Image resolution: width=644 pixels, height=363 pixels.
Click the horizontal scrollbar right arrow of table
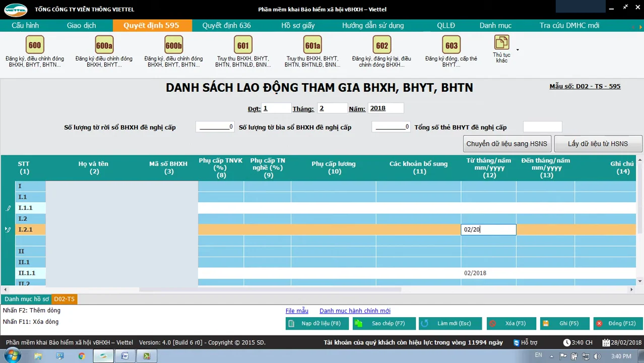tap(631, 289)
